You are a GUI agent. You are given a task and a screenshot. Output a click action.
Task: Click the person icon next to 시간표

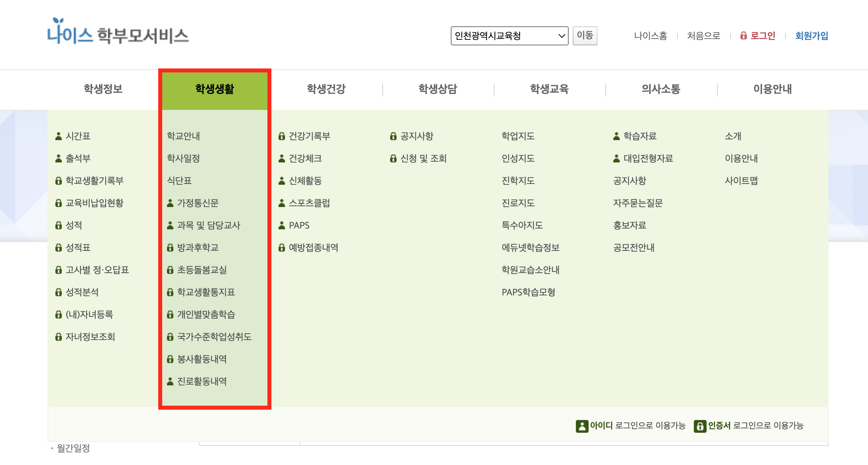coord(59,136)
